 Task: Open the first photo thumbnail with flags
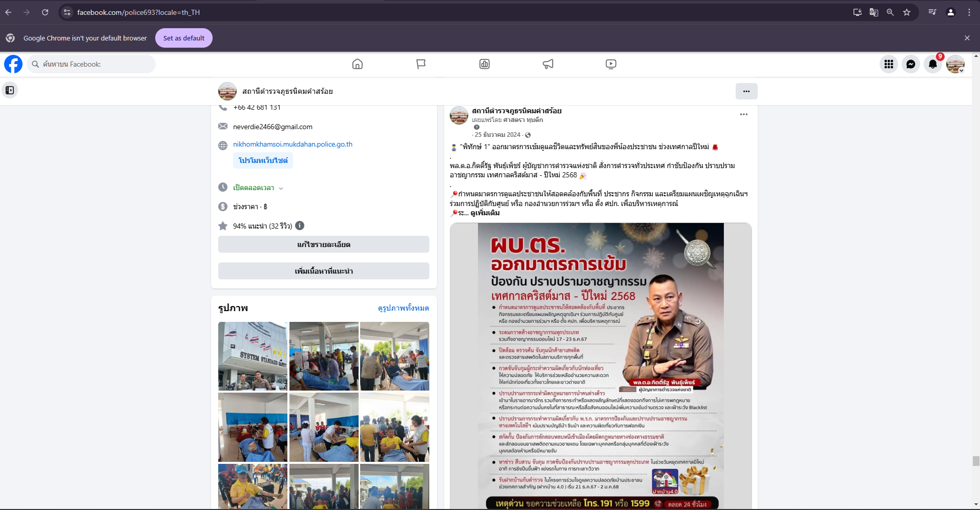tap(253, 356)
